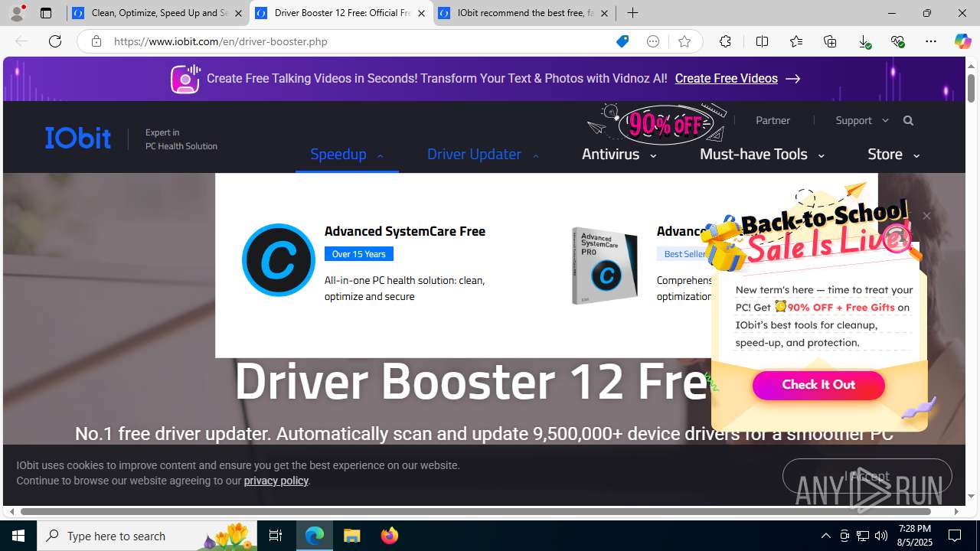
Task: Expand the Store menu
Action: [x=893, y=155]
